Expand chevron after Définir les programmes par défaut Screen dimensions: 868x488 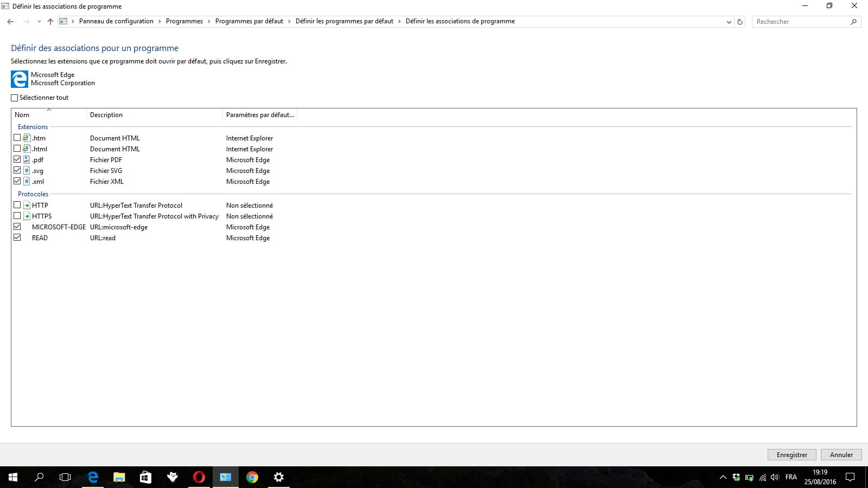(399, 22)
